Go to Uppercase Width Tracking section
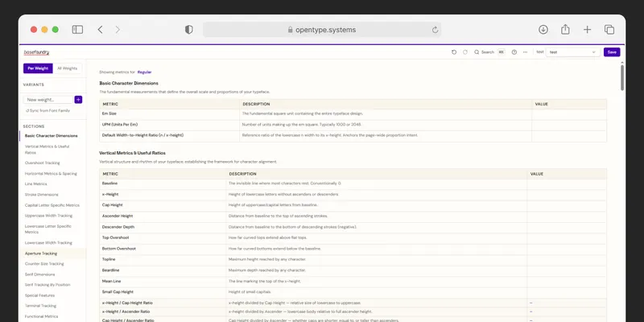Viewport: 644px width, 322px height. click(x=48, y=215)
